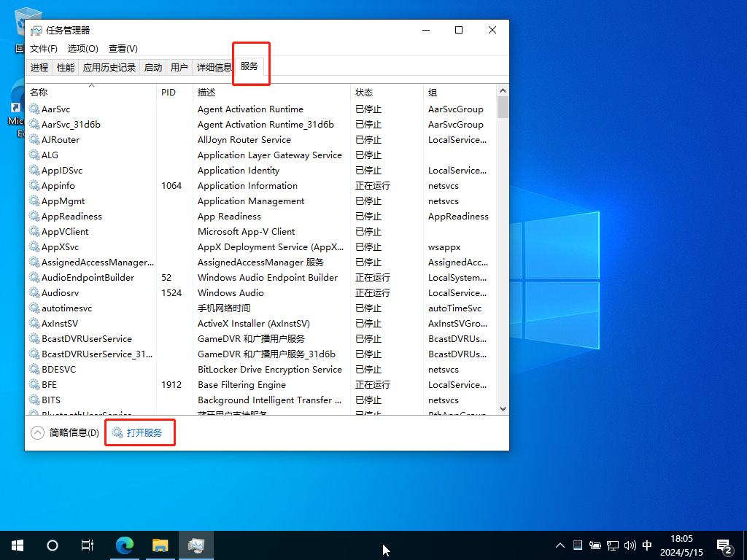The width and height of the screenshot is (747, 560).
Task: Open the 文件(F) menu
Action: coord(44,49)
